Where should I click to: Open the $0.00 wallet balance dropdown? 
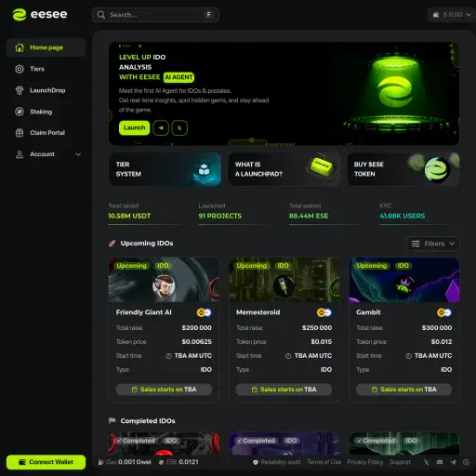pyautogui.click(x=452, y=15)
